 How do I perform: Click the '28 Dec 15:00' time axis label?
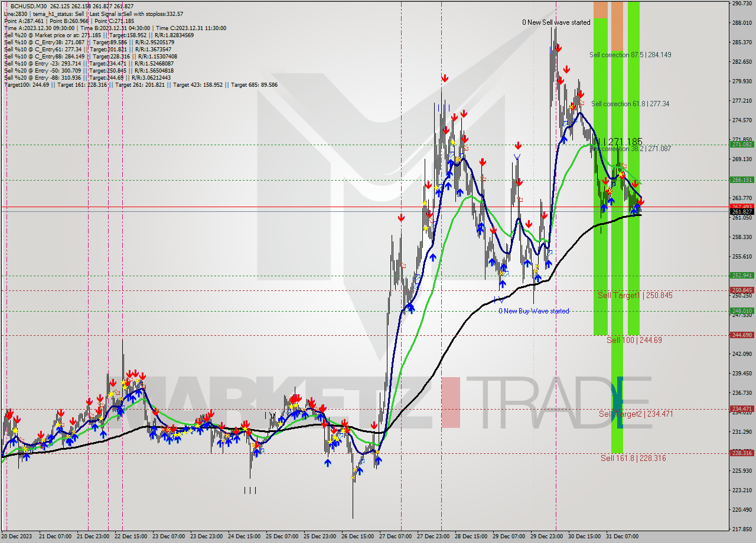(471, 537)
